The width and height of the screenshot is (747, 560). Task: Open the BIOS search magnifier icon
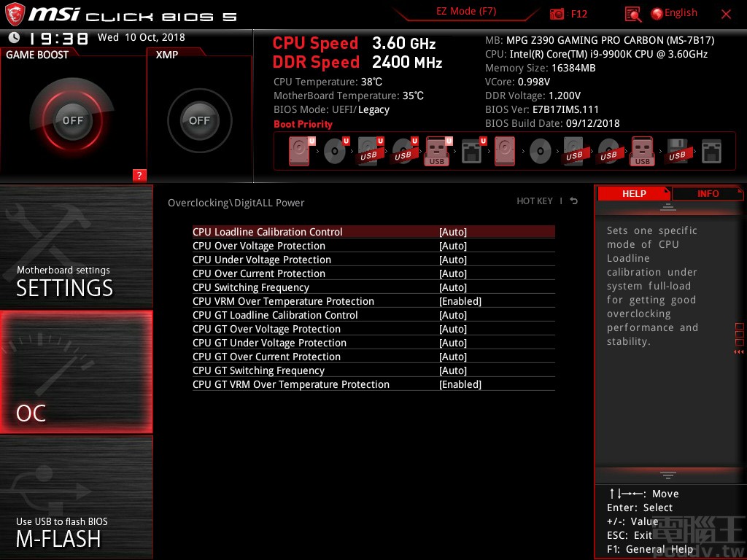click(632, 15)
